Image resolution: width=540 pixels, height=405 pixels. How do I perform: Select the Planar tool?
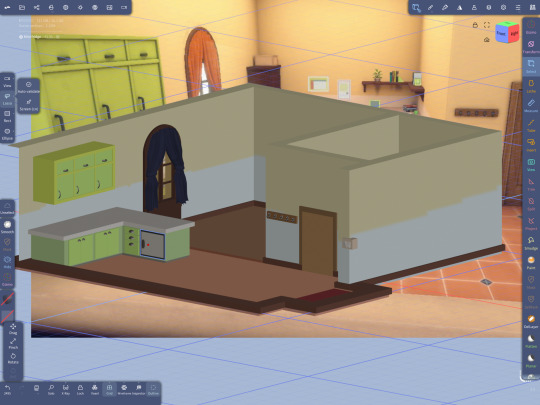tap(531, 361)
